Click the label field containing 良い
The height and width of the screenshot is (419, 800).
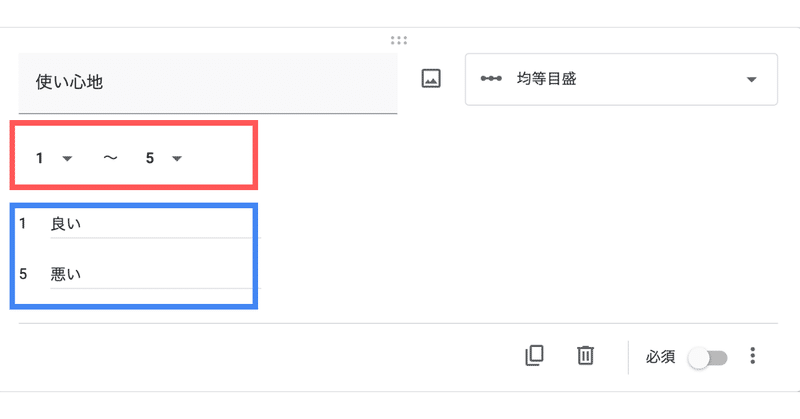coord(155,225)
